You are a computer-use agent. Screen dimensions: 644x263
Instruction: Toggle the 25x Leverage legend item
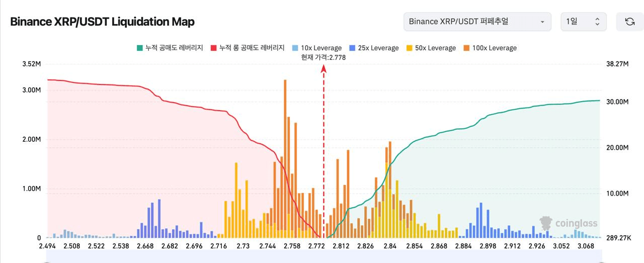click(x=373, y=48)
